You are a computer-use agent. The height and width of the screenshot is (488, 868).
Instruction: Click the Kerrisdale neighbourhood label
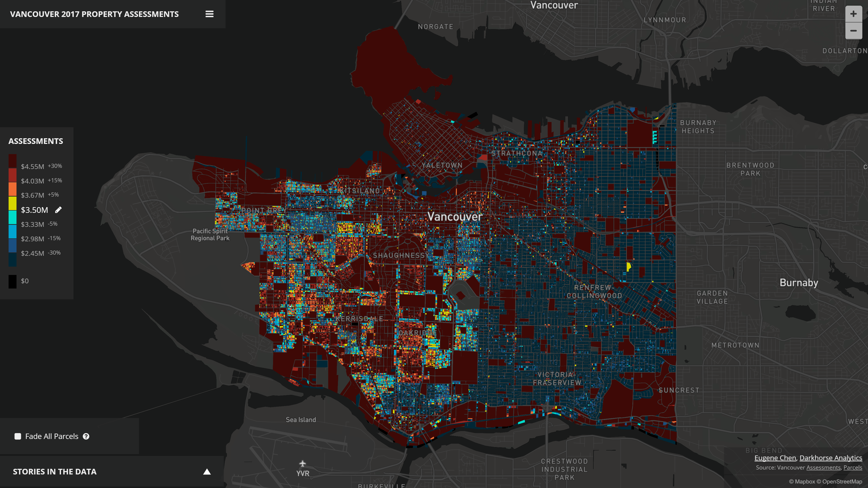point(359,319)
